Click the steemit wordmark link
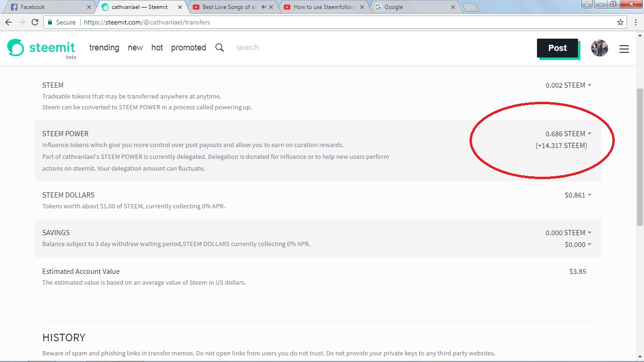 [x=52, y=48]
